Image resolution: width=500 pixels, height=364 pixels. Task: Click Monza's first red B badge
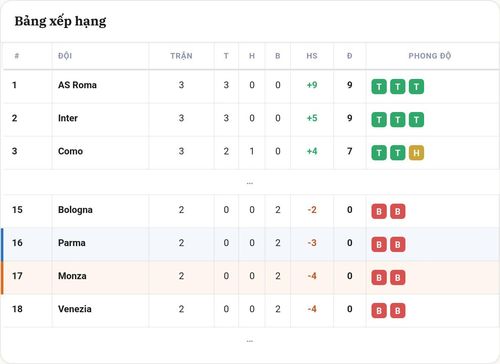[x=379, y=277]
